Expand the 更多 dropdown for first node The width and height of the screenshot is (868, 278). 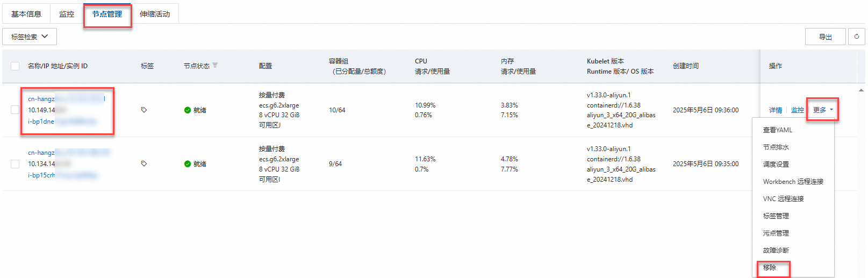pos(822,110)
